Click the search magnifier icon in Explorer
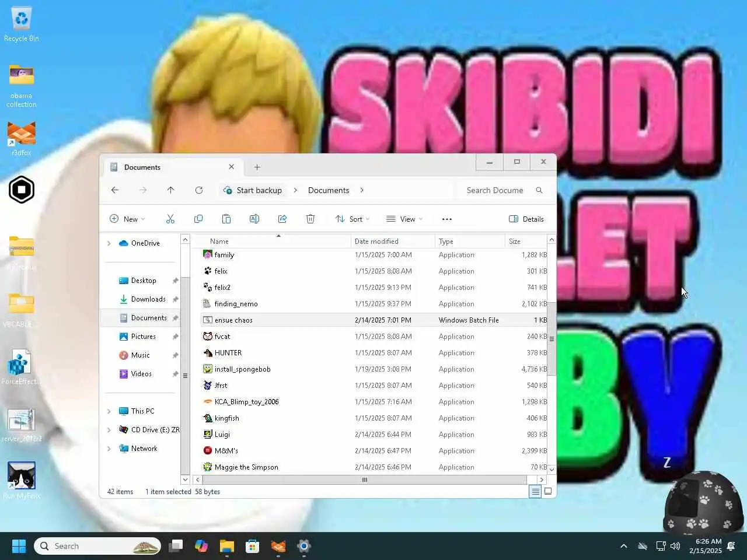Screen dimensions: 747x560 pos(539,190)
